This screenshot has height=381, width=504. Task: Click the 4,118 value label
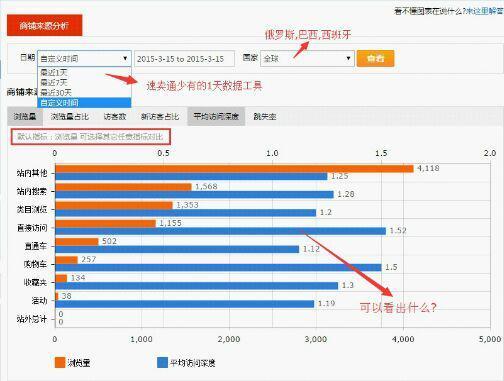428,168
